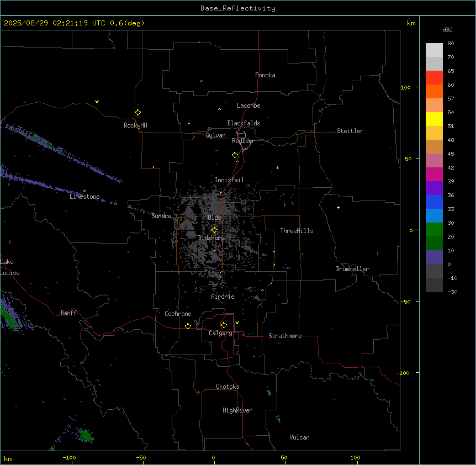Click the yellow V marker northwest of RockyMH
The image size is (476, 465).
pos(97,102)
